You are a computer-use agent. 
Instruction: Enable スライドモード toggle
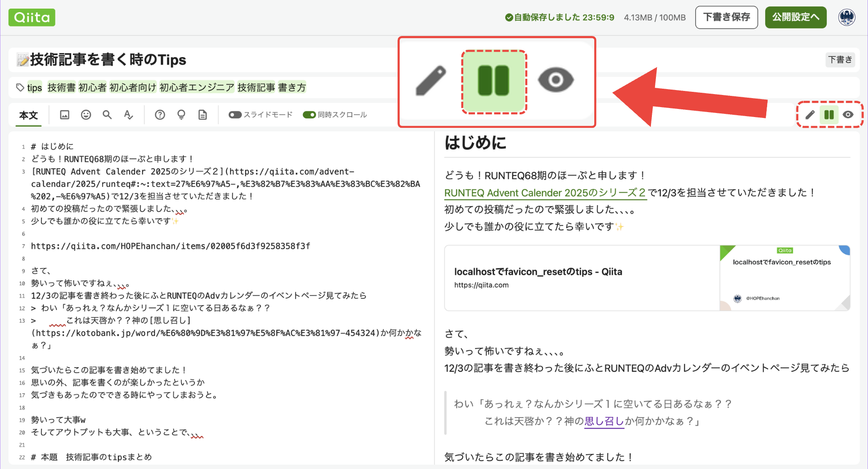pyautogui.click(x=235, y=115)
